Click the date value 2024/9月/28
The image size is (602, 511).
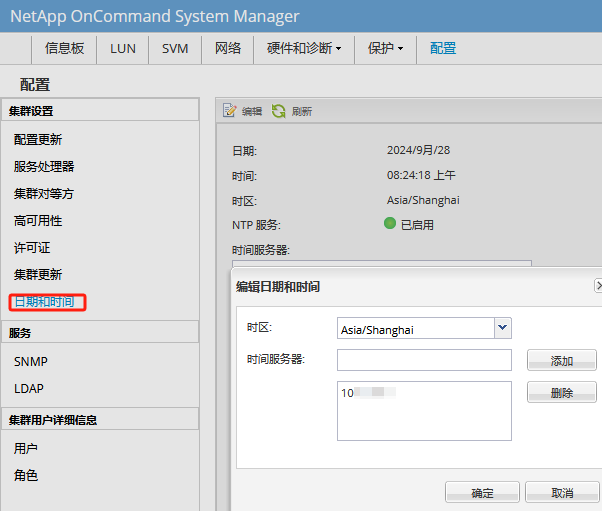pyautogui.click(x=418, y=150)
